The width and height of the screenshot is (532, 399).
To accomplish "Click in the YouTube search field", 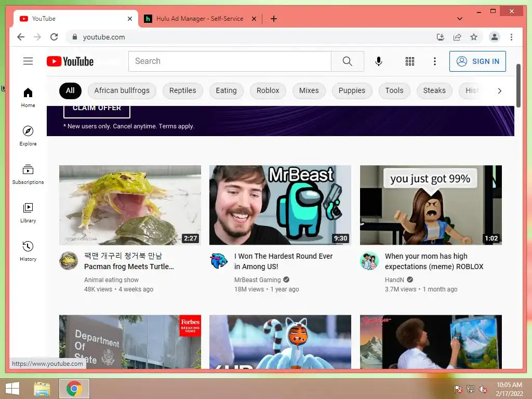I will tap(230, 61).
